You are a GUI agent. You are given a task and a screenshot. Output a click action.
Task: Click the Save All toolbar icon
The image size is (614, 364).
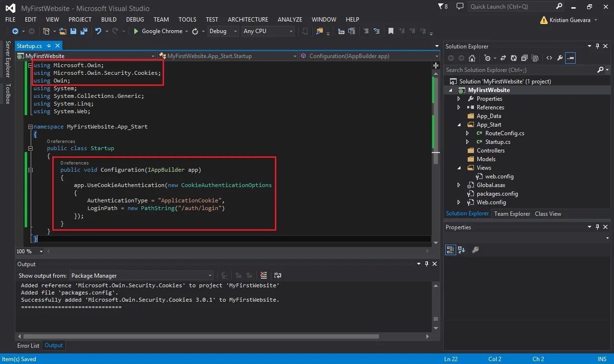(83, 31)
